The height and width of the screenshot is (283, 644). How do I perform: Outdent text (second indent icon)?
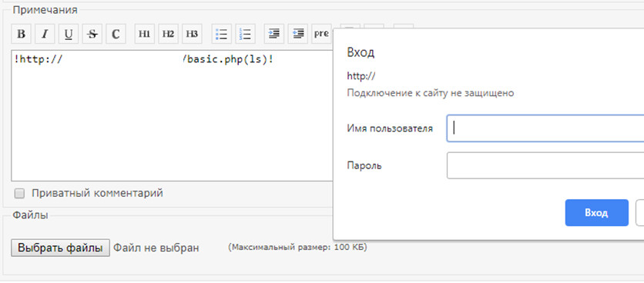298,34
